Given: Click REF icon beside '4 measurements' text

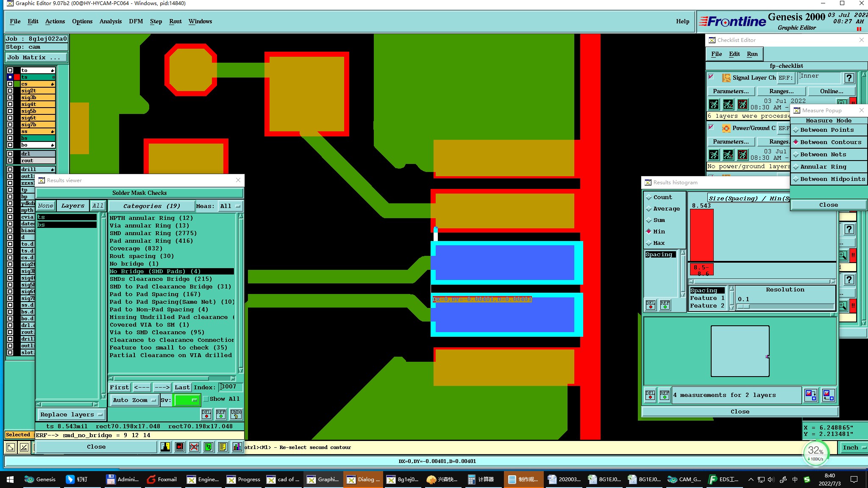Looking at the screenshot, I should point(665,395).
